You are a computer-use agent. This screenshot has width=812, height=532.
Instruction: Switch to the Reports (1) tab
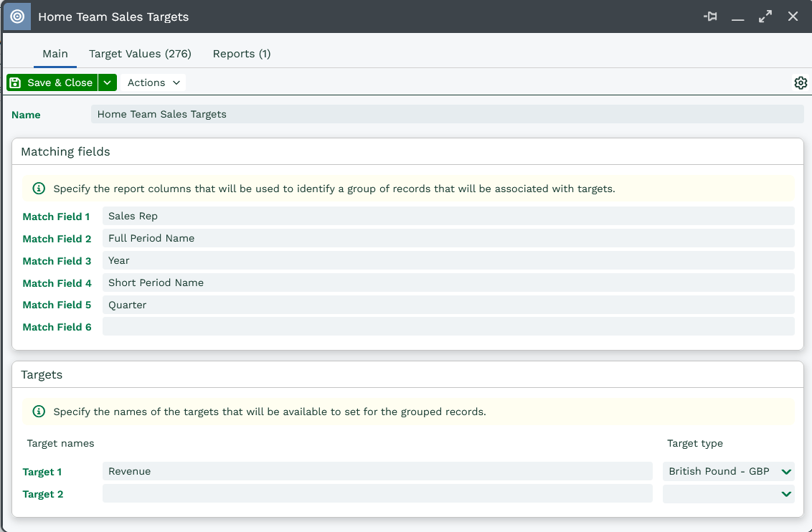(x=242, y=54)
